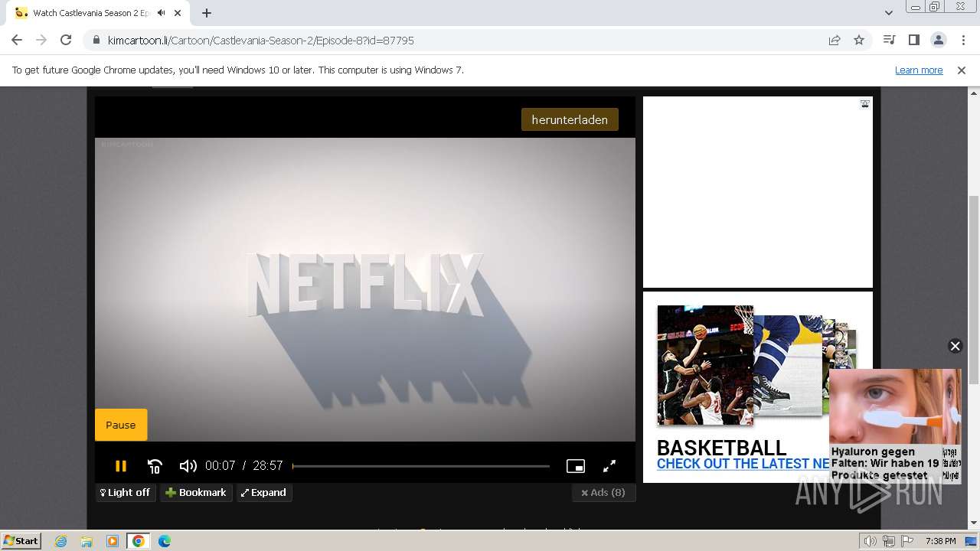Expand the video player area

click(x=264, y=493)
